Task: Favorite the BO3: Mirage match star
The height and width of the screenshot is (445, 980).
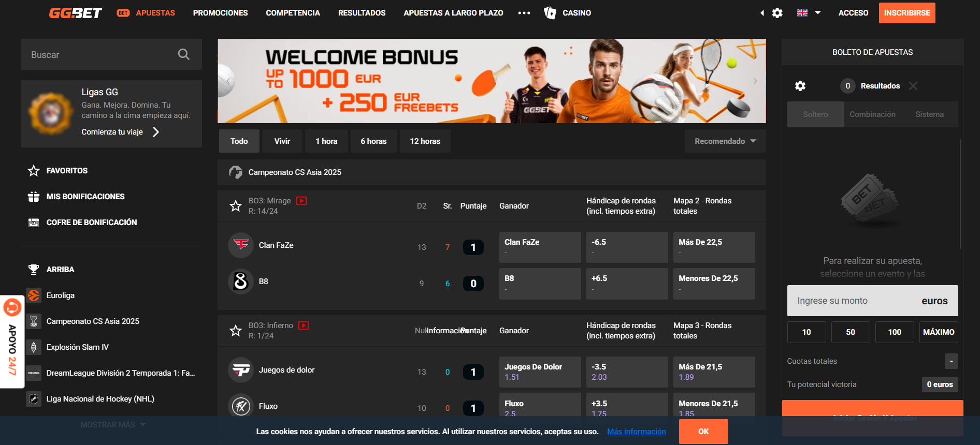Action: [x=236, y=206]
